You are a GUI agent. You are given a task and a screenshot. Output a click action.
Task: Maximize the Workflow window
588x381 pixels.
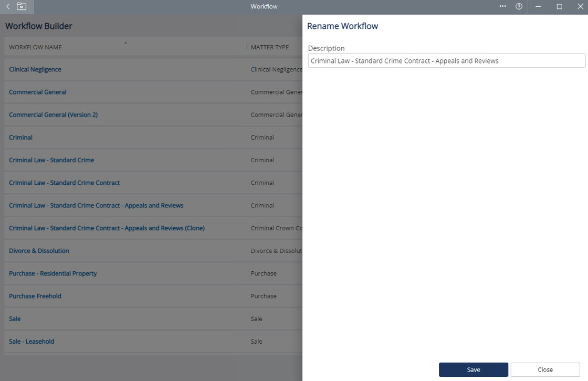(559, 7)
